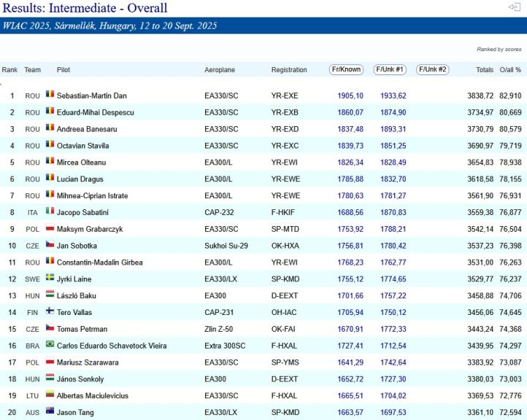The width and height of the screenshot is (527, 420).
Task: Open László Baku's Fr/Known score 1701,66
Action: pos(350,295)
